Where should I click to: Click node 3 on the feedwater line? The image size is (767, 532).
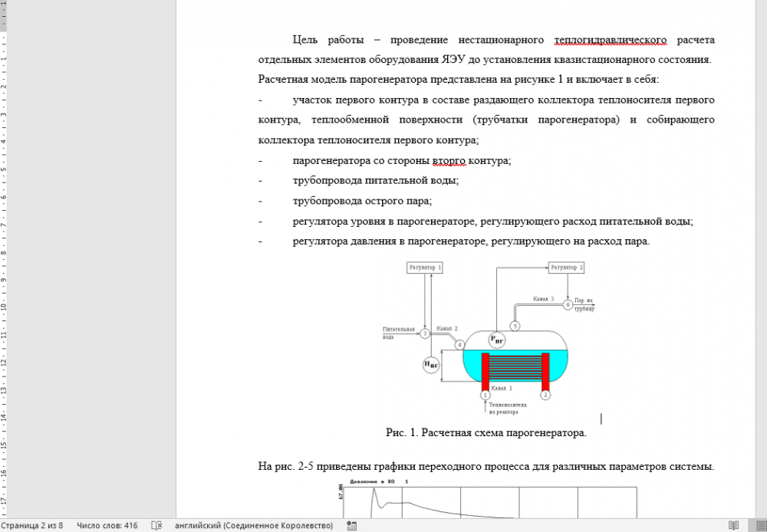(x=424, y=333)
